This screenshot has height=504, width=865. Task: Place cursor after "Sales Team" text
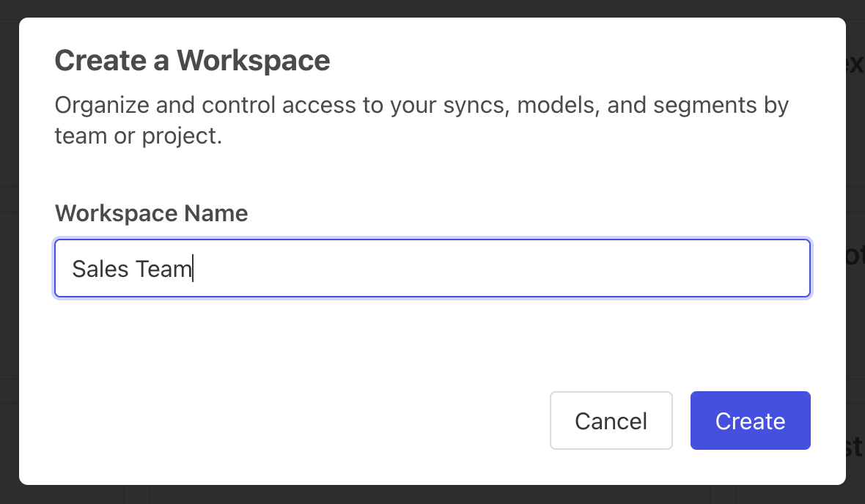[193, 269]
